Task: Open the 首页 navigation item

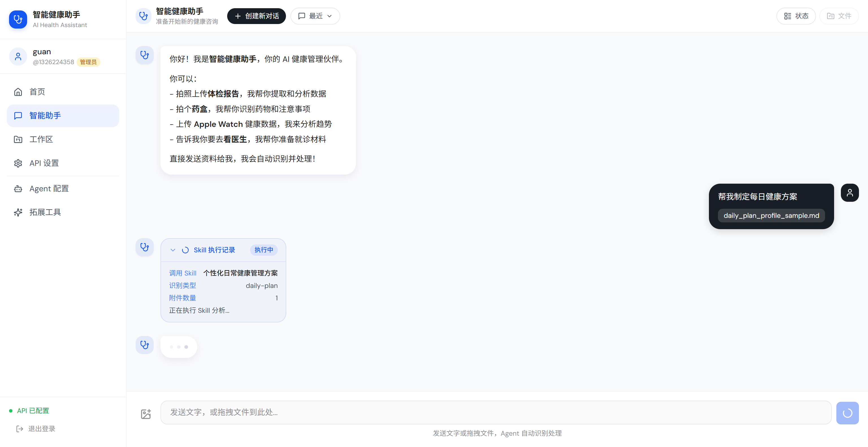Action: click(x=63, y=92)
